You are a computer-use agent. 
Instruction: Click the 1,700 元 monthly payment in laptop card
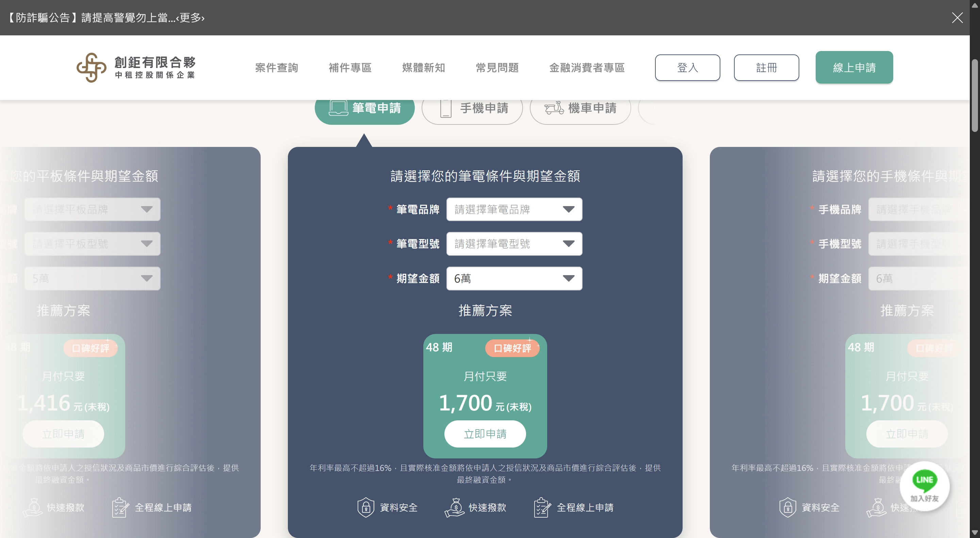(x=485, y=403)
